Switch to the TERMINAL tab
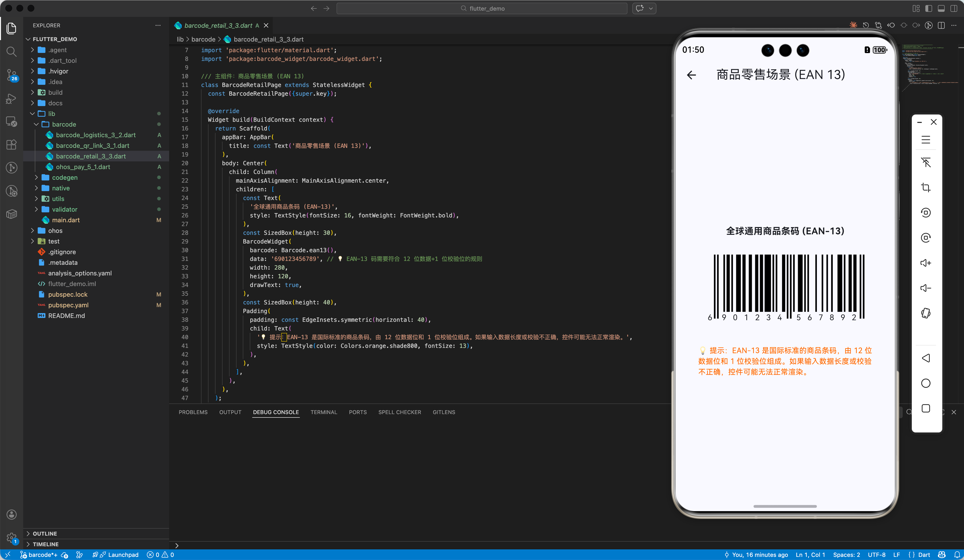The width and height of the screenshot is (964, 560). coord(324,412)
